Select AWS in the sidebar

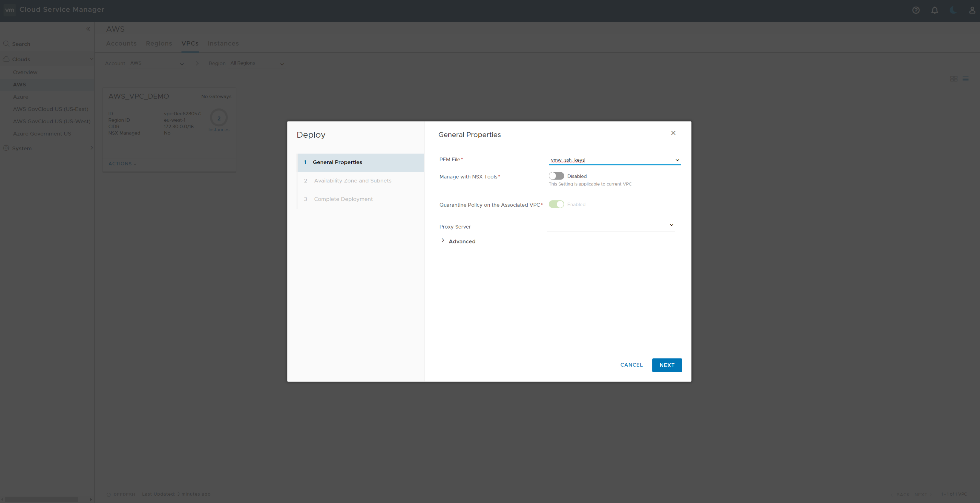coord(19,85)
